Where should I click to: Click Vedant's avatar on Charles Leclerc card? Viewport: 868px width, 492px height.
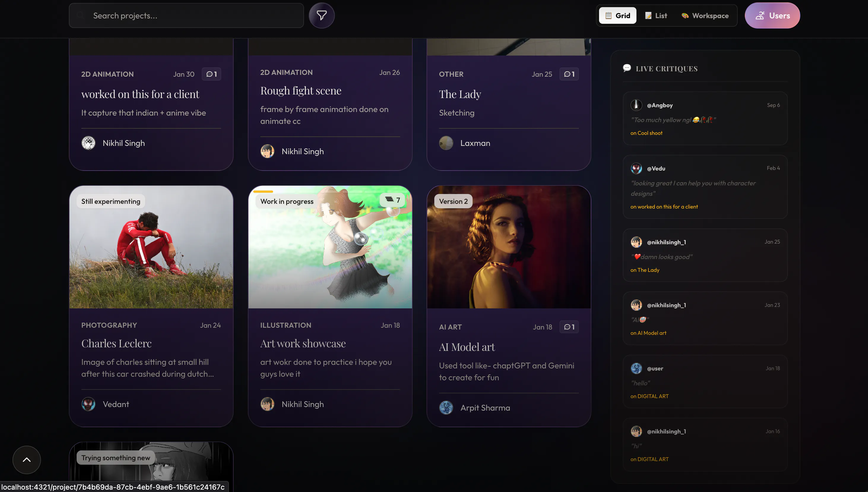[88, 404]
